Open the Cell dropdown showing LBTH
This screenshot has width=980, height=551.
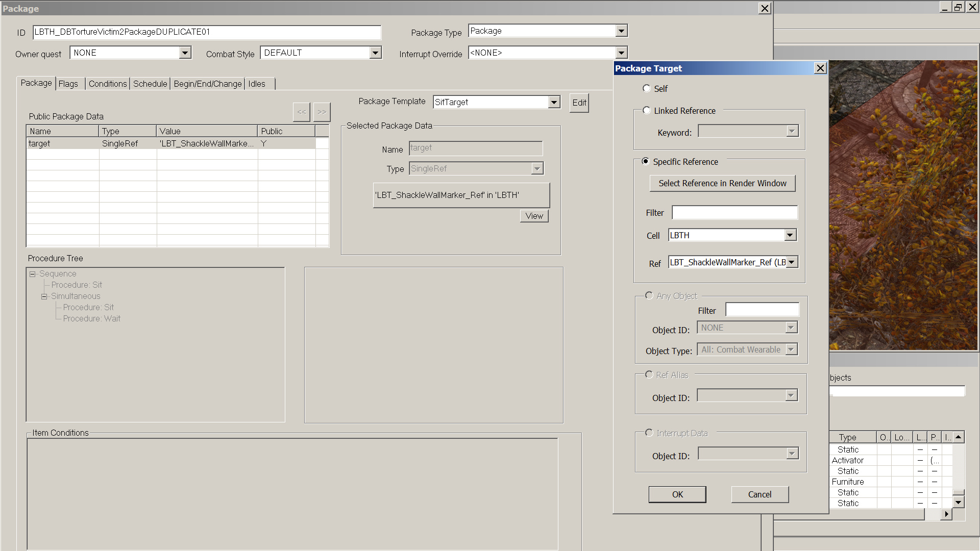pyautogui.click(x=790, y=235)
